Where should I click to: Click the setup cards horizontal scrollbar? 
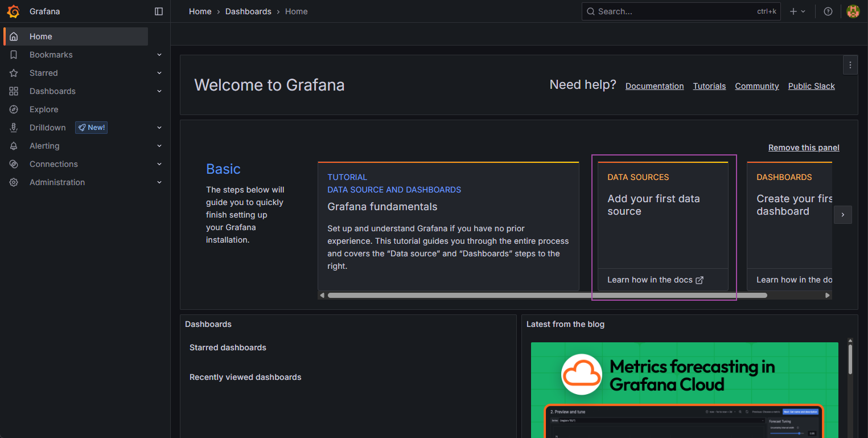[x=546, y=295]
